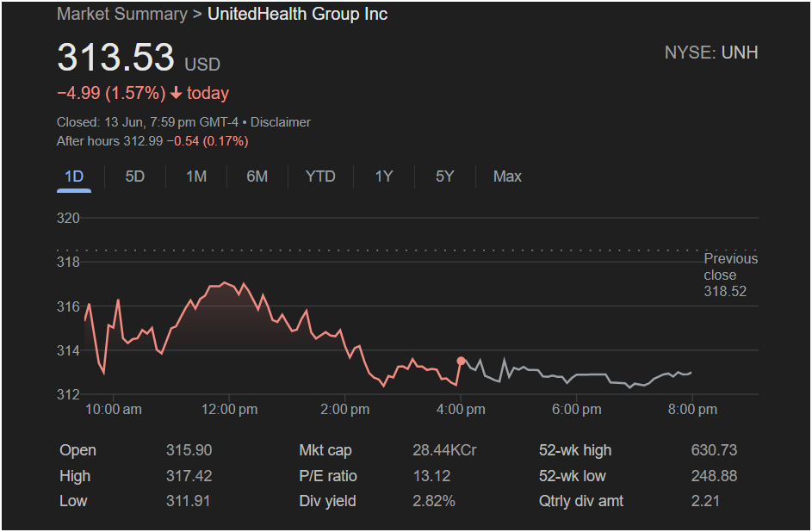The image size is (812, 532).
Task: Click the 8:00 pm axis label
Action: pos(692,410)
